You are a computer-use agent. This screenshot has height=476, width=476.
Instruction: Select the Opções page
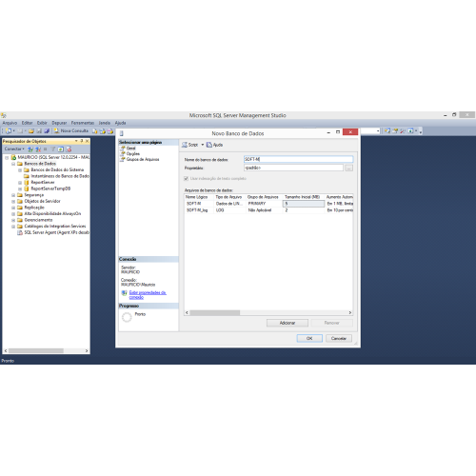[x=133, y=153]
